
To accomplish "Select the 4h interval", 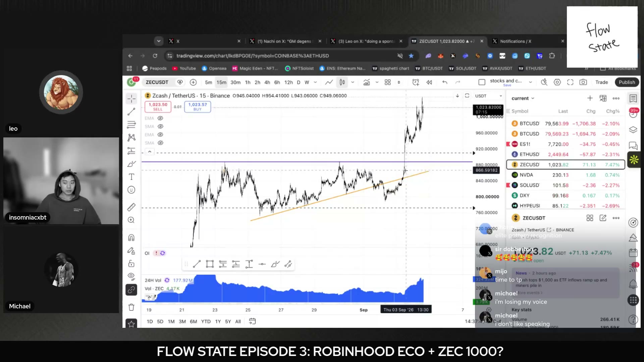I will (267, 82).
